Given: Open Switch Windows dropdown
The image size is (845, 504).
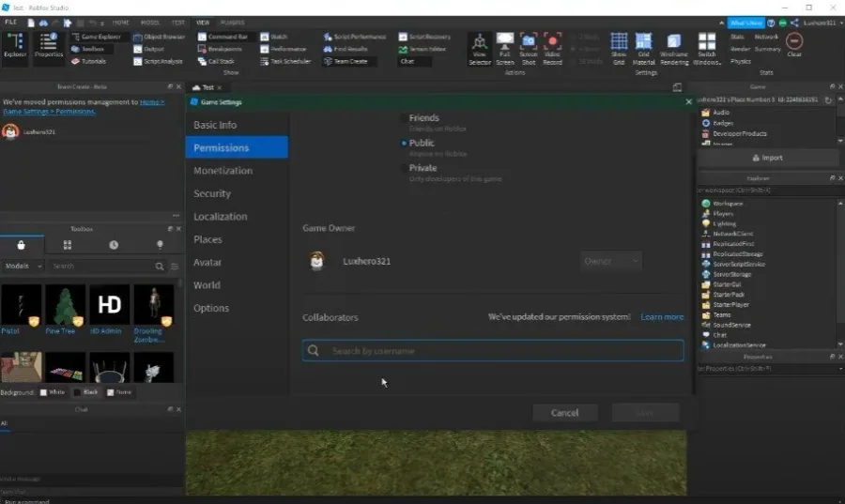Looking at the screenshot, I should (x=706, y=49).
